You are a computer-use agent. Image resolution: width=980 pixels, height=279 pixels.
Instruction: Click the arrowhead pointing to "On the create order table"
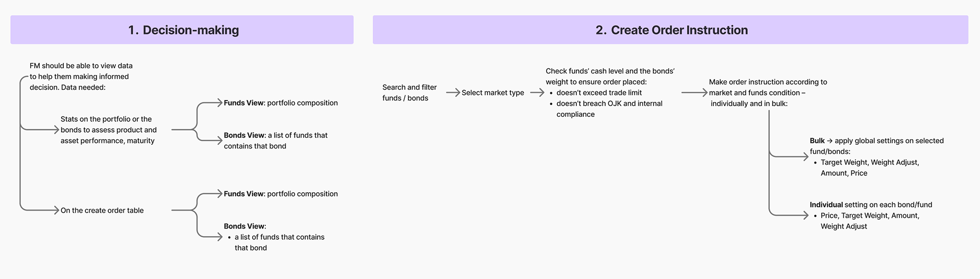[56, 210]
